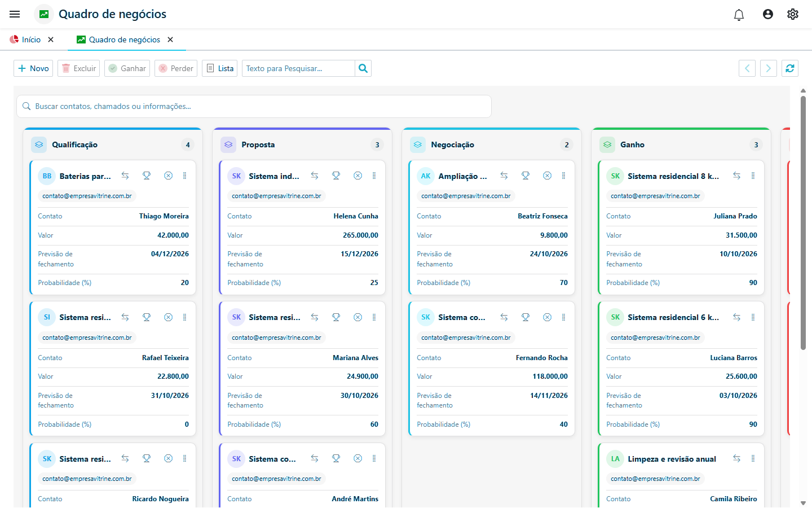Click the Qualificação column header

(x=113, y=144)
